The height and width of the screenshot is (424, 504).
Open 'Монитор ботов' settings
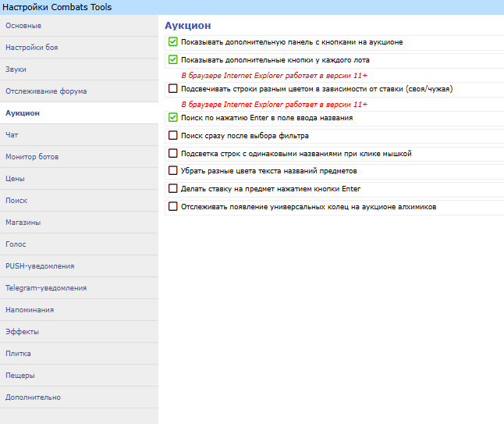(x=32, y=157)
